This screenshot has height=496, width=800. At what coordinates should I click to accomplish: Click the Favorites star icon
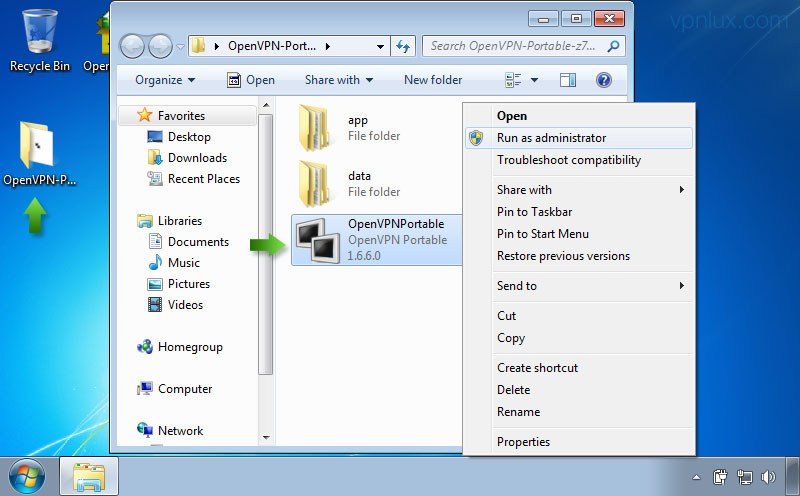point(144,115)
